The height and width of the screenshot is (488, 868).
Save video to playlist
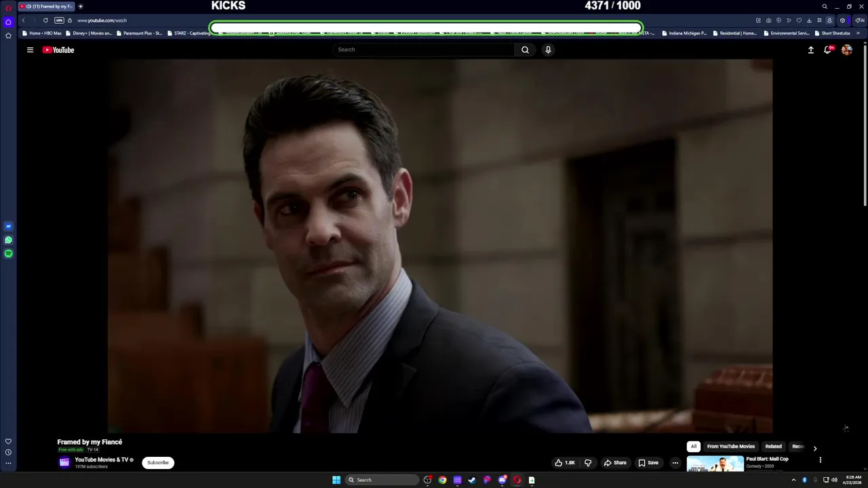(x=648, y=463)
